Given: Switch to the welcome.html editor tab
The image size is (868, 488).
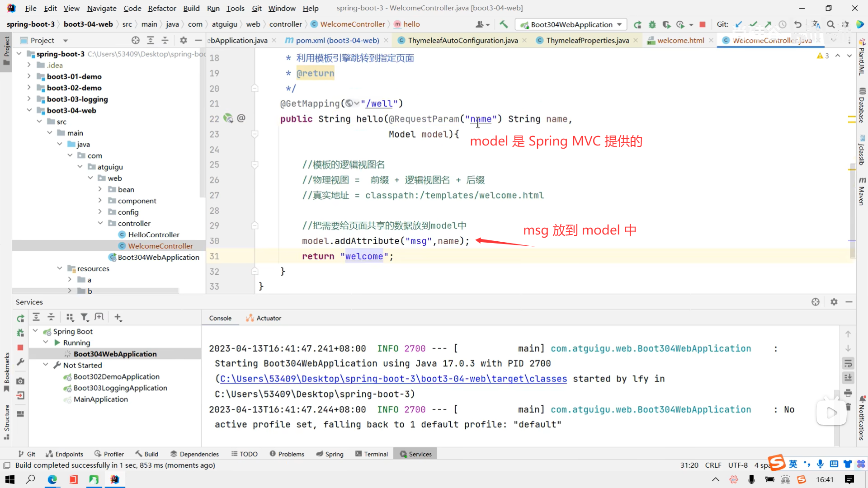Looking at the screenshot, I should [680, 40].
